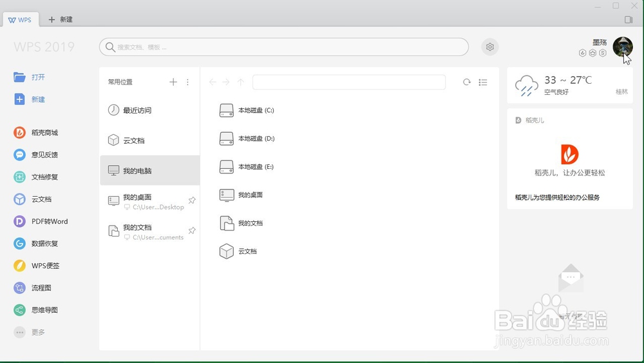Unpin 我的文档 from common locations

192,231
